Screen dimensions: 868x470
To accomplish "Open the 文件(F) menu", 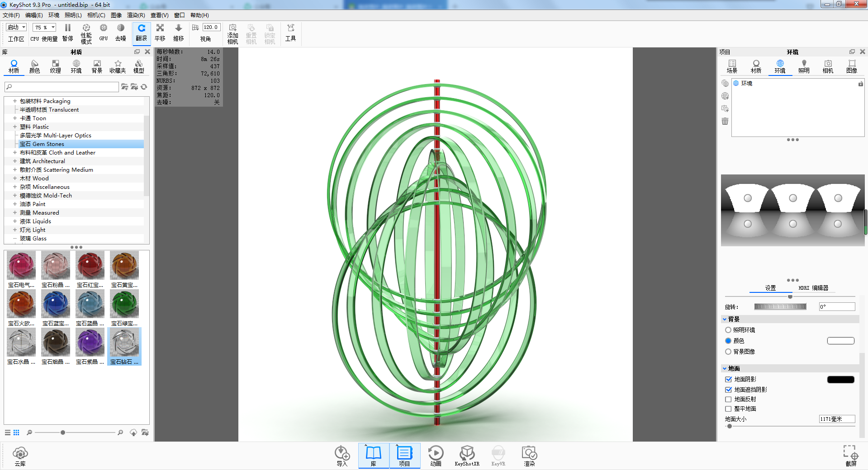I will click(11, 15).
